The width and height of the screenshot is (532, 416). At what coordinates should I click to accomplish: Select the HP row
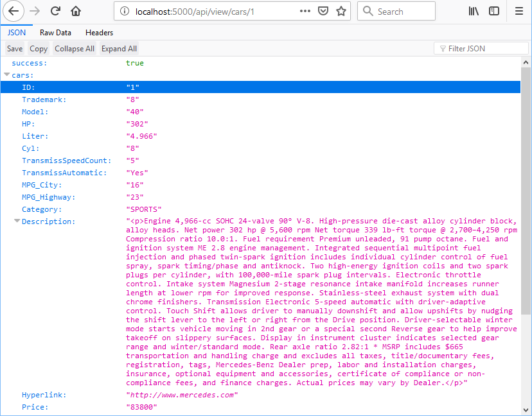260,124
